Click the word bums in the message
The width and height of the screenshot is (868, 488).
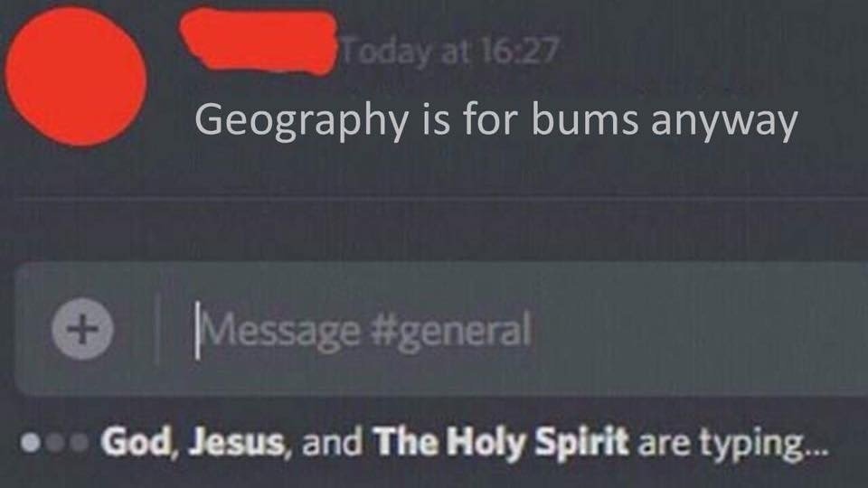(x=585, y=119)
